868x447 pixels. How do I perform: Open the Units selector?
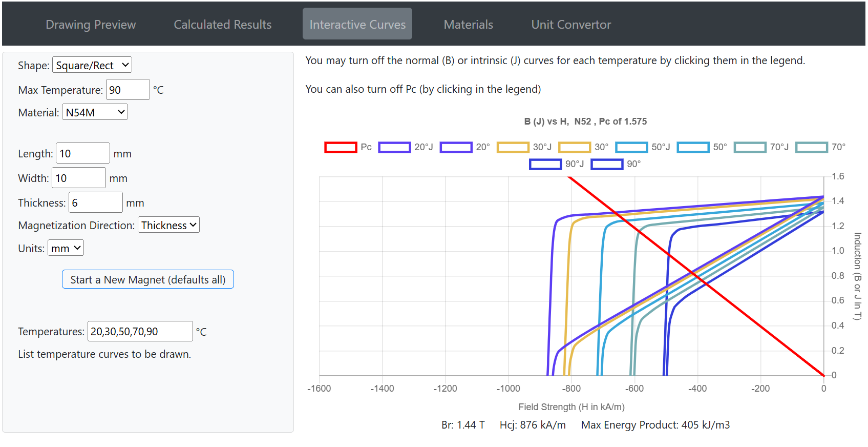pyautogui.click(x=66, y=248)
